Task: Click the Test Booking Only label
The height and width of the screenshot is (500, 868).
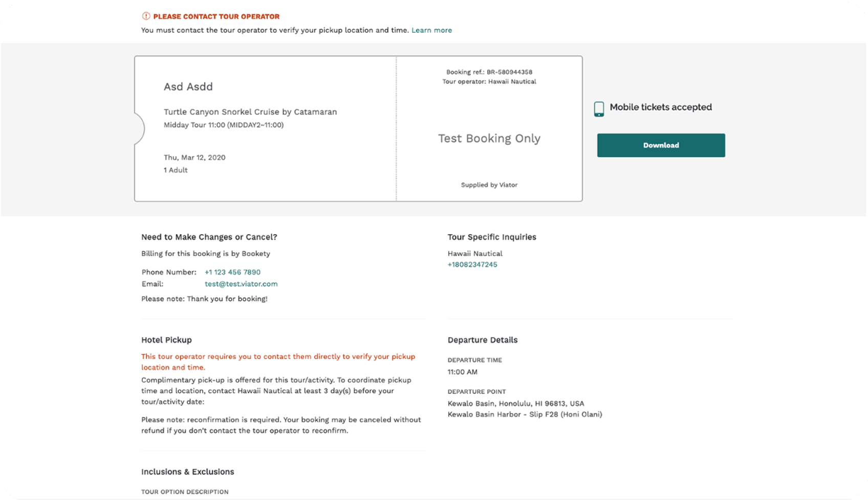Action: pos(489,138)
